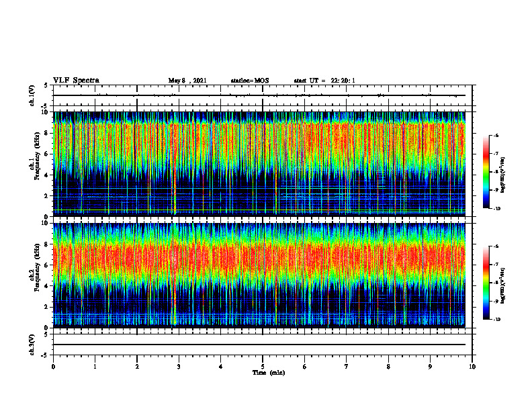Click time axis tick label "8"
The height and width of the screenshot is (411, 532).
pyautogui.click(x=388, y=367)
